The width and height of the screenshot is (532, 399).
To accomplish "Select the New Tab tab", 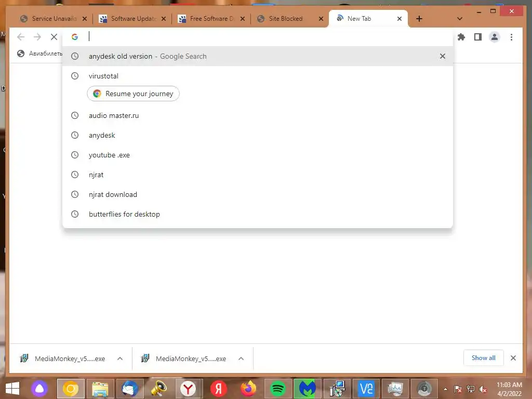I will coord(368,19).
